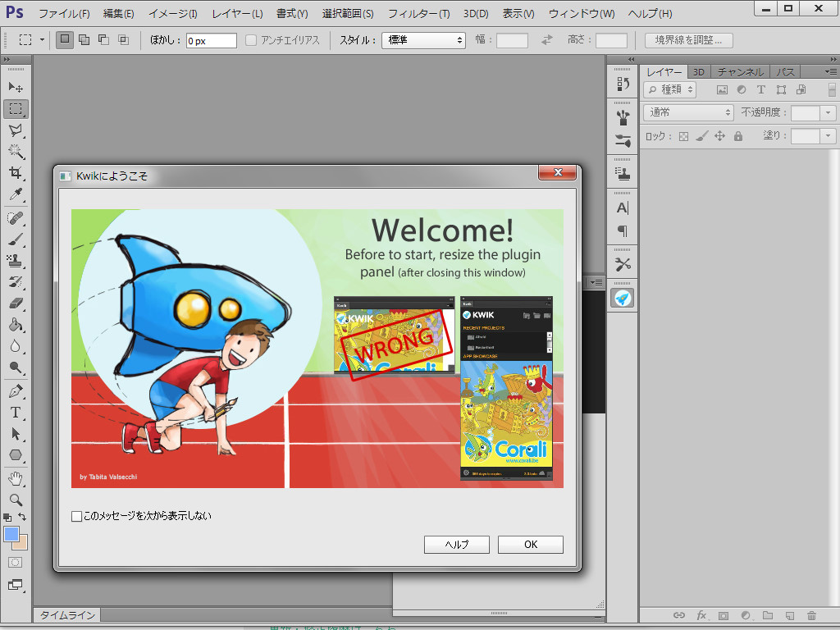
Task: Select the Eraser tool
Action: click(16, 304)
